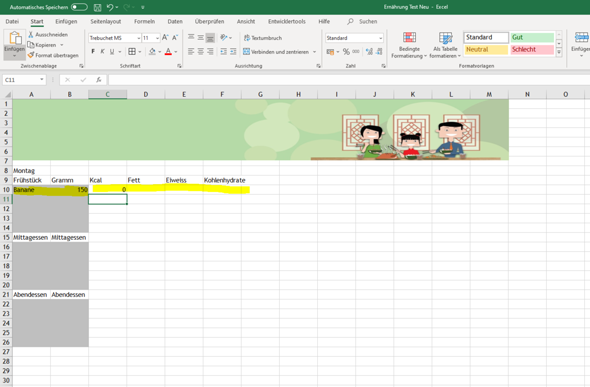Switch to the Einfügen ribbon tab
This screenshot has height=387, width=590.
tap(66, 21)
